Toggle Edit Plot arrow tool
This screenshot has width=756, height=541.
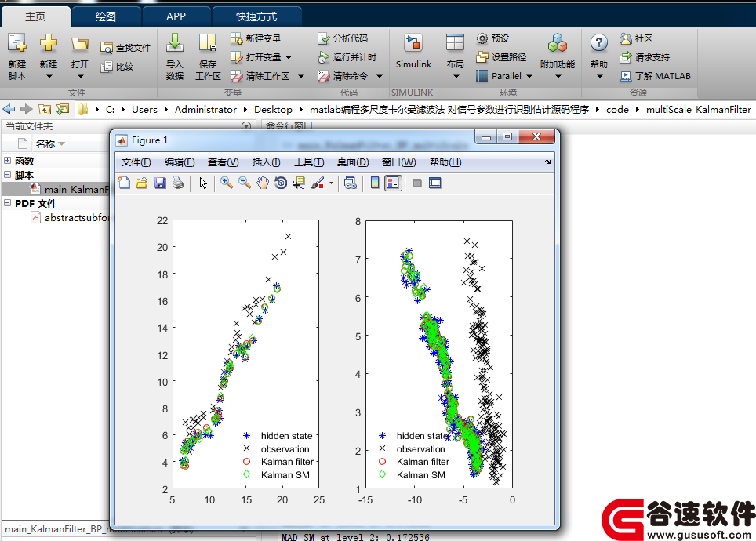(x=203, y=183)
